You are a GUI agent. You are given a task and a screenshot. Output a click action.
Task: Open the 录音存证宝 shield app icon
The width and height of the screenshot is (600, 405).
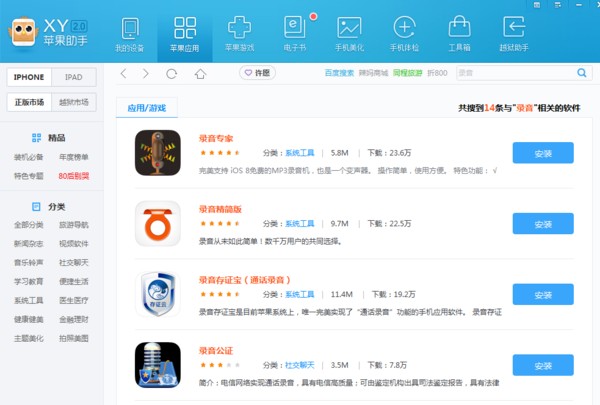coord(158,294)
